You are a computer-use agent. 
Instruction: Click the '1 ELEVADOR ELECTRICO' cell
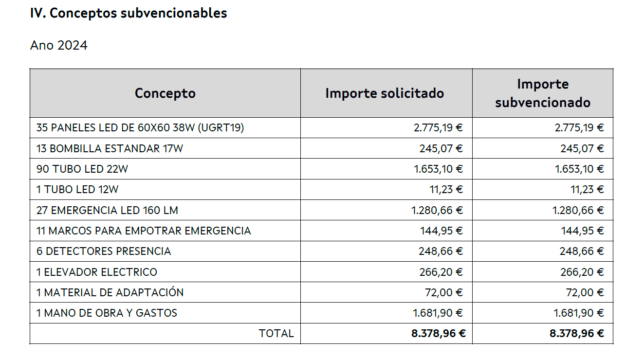(x=97, y=272)
